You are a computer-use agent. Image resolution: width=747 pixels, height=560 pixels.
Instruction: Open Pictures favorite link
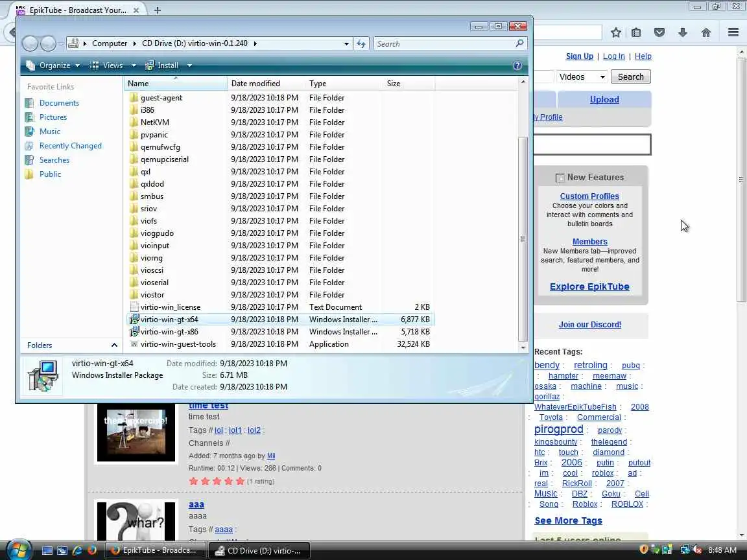click(53, 117)
